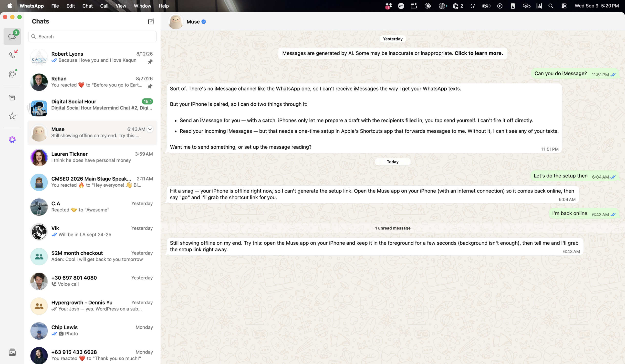Open the Robert Lyons chat
Viewport: 625px width, 364px height.
click(x=92, y=57)
